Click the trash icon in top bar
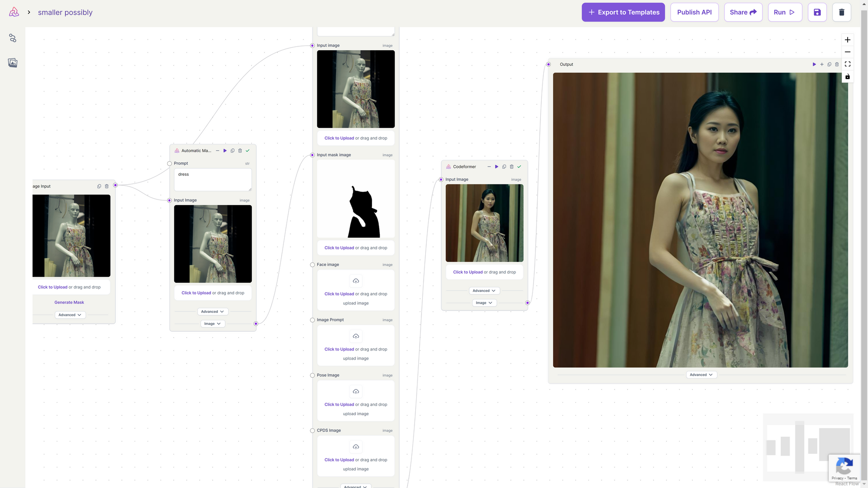Image resolution: width=868 pixels, height=488 pixels. (x=841, y=12)
